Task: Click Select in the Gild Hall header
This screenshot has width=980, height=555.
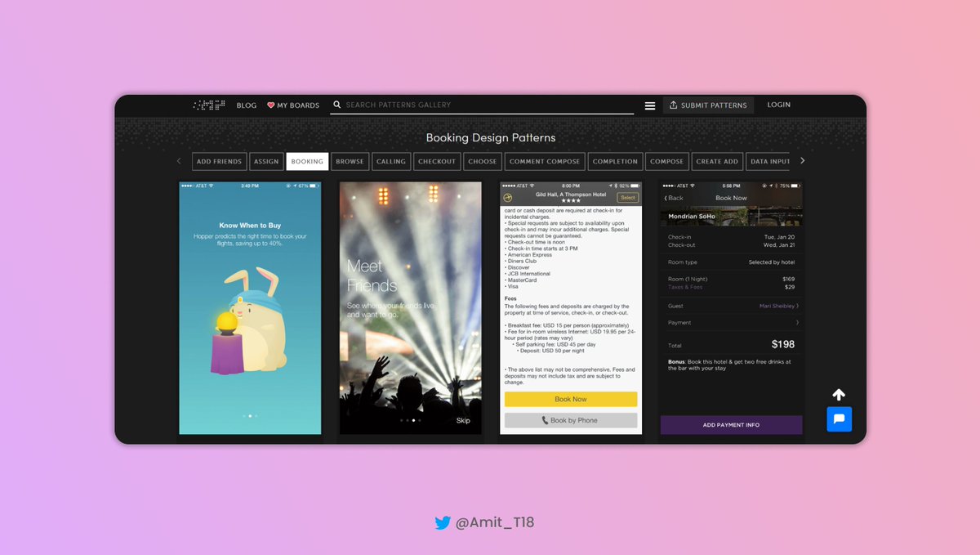Action: tap(628, 198)
